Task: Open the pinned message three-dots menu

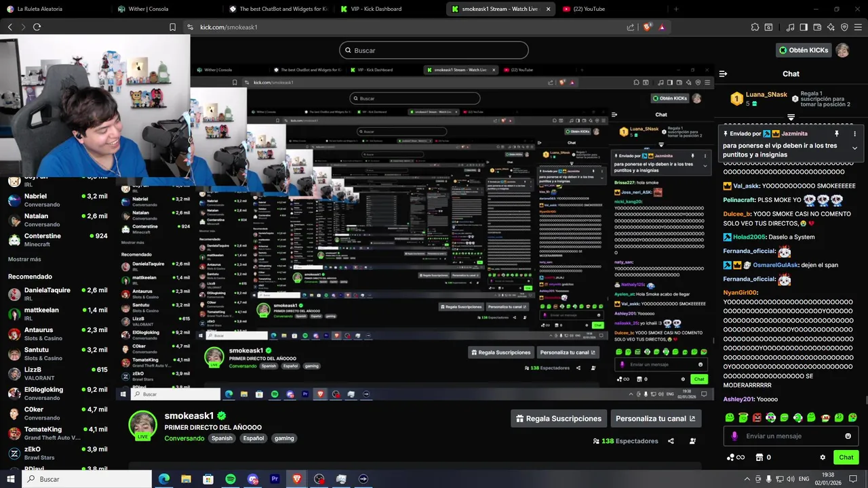Action: click(x=854, y=134)
